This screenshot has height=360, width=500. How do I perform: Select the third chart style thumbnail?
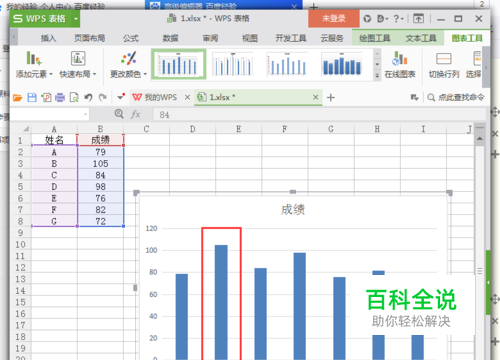pyautogui.click(x=287, y=64)
